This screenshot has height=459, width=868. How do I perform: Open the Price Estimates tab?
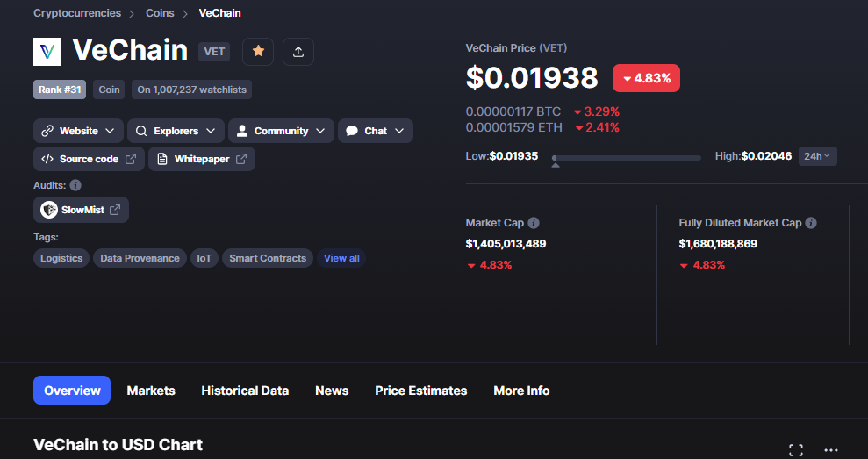coord(421,391)
